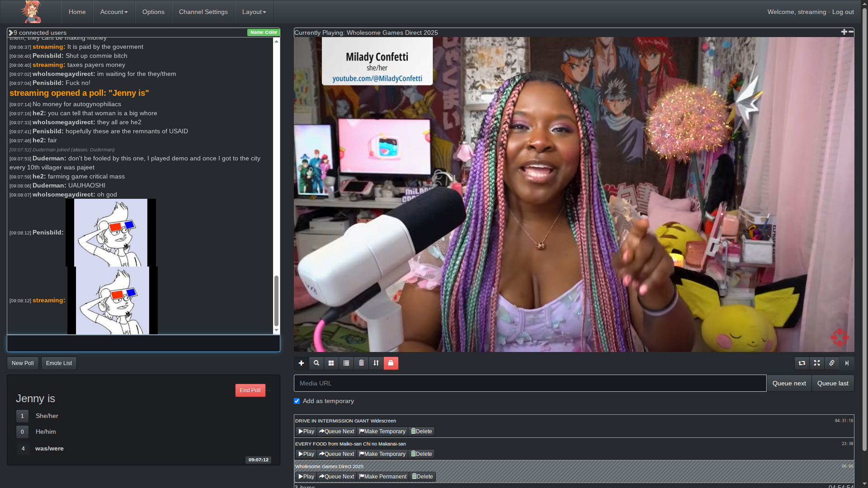Click the minus icon to shrink video
Viewport: 868px width, 488px height.
[x=851, y=32]
